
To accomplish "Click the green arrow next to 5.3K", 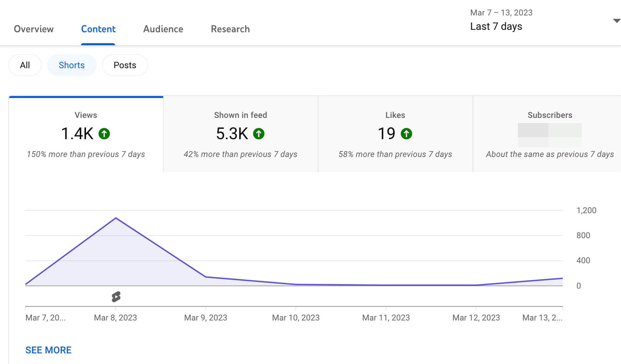I will click(x=259, y=134).
